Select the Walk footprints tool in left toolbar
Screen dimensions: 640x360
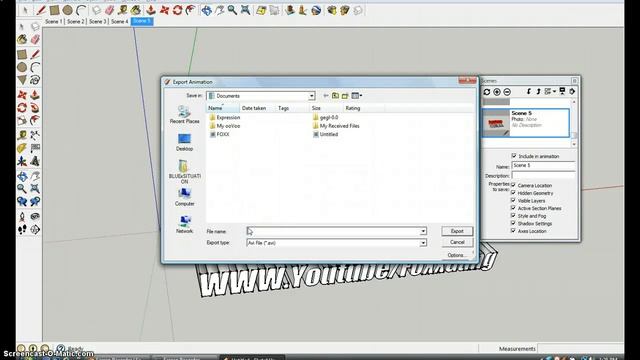pos(22,229)
